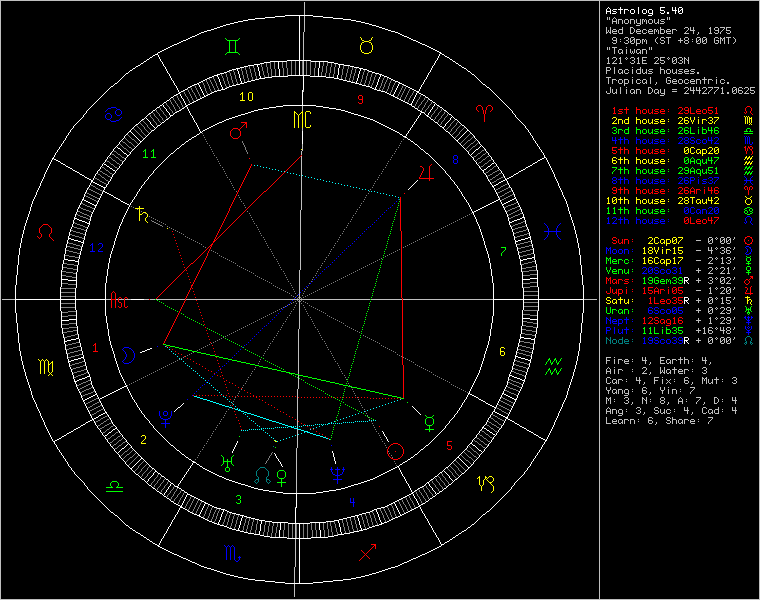Click the 'Learn: 6, Share: 7' line

659,421
